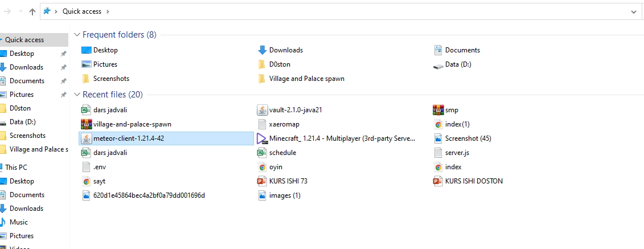Click the Quick access breadcrumb in address bar
This screenshot has height=249, width=644.
click(x=82, y=11)
